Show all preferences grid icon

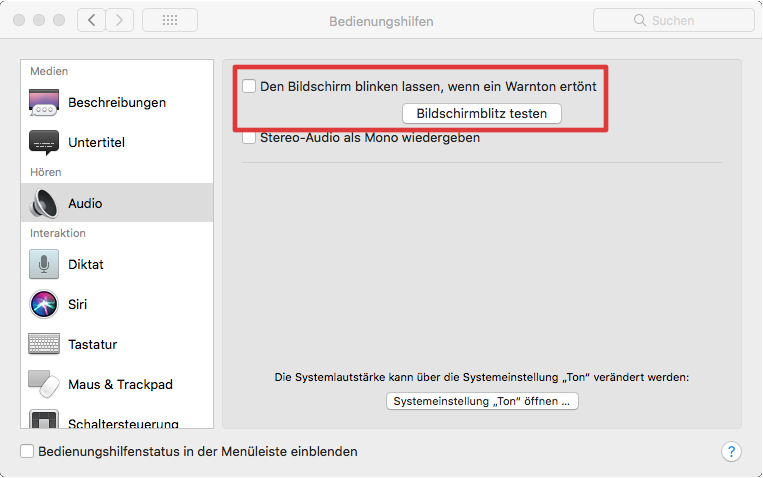pyautogui.click(x=170, y=20)
